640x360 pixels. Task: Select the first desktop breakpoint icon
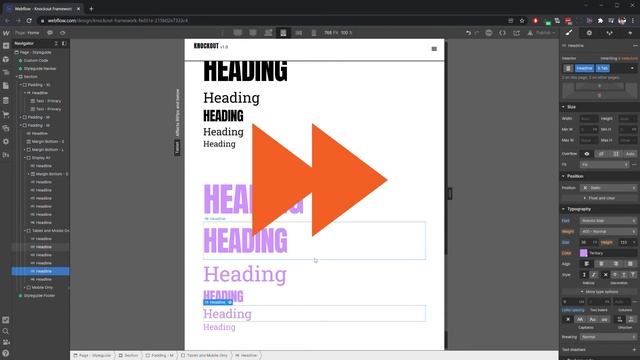(x=238, y=33)
